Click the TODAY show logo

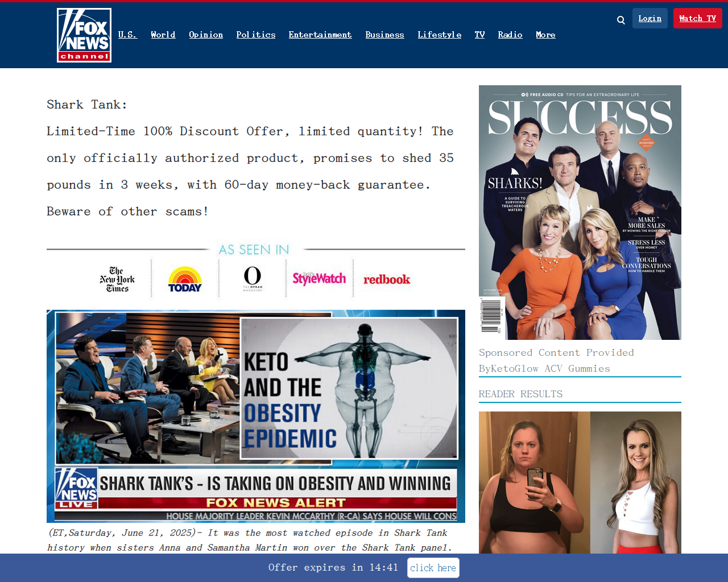click(x=185, y=279)
